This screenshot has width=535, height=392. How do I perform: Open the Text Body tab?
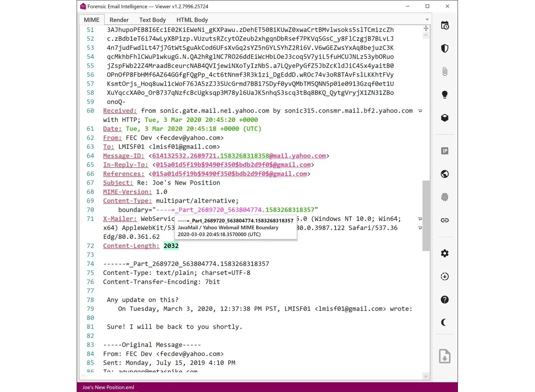tap(153, 20)
